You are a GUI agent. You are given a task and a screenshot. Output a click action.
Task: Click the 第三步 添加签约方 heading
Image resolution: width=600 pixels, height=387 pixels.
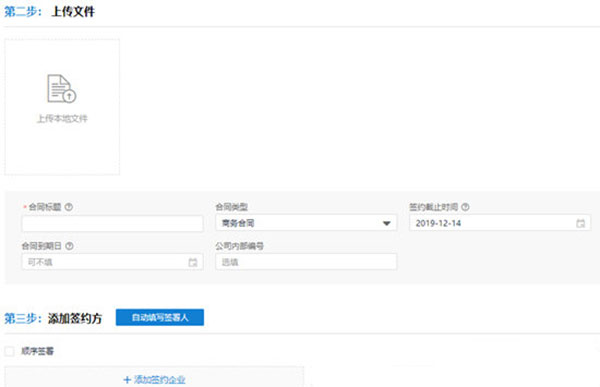click(53, 318)
